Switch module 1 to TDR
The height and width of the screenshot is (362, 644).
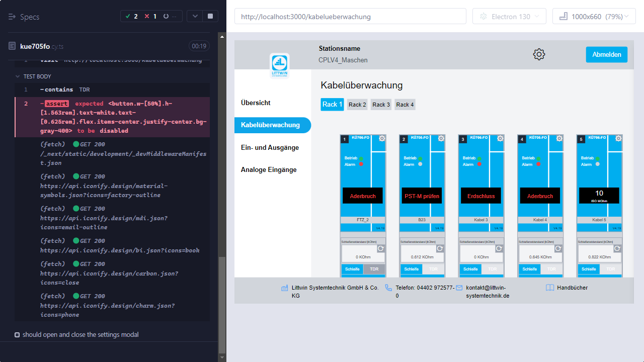pos(374,269)
